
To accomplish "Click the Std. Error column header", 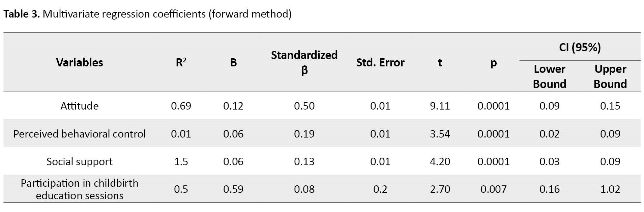I will 380,63.
